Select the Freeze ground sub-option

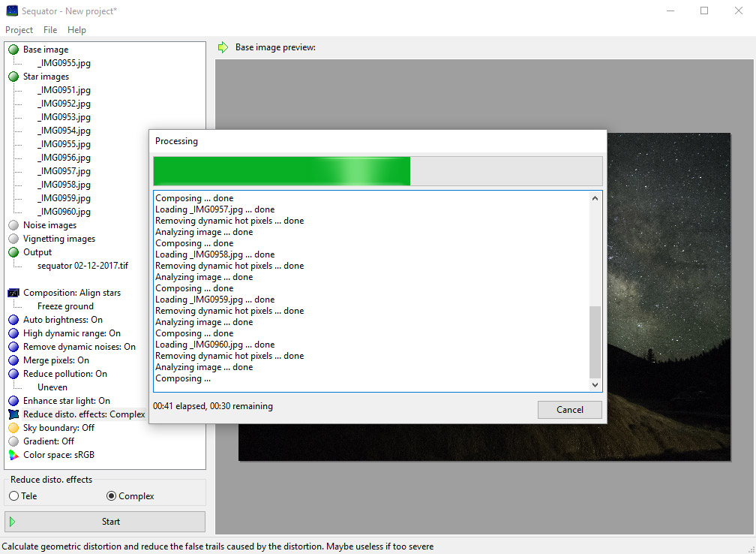(65, 306)
